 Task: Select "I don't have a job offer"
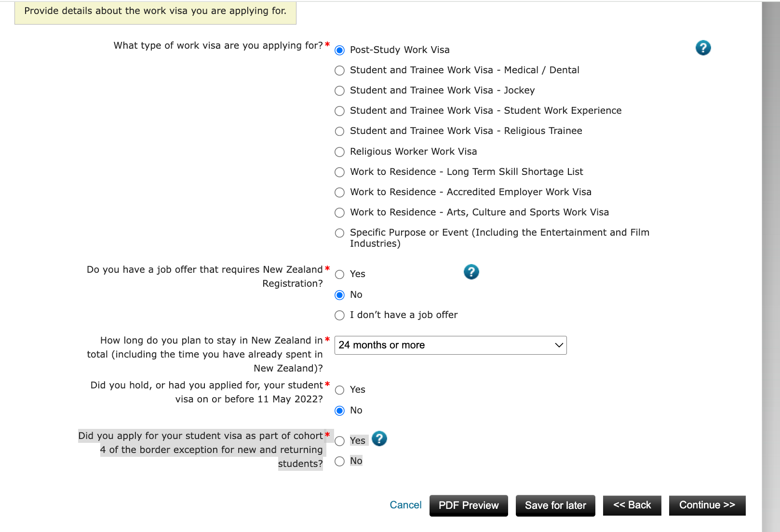point(340,315)
